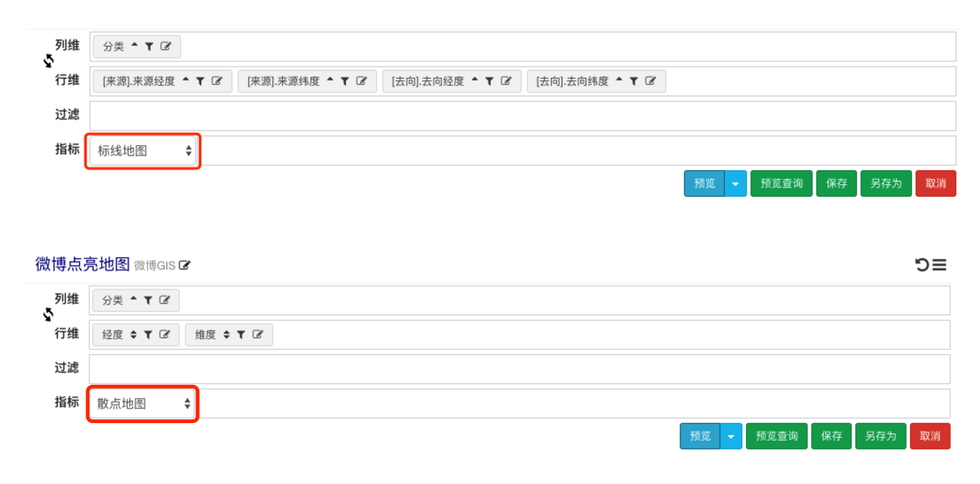This screenshot has width=980, height=484.
Task: Click the lower 另存为 button
Action: point(880,437)
